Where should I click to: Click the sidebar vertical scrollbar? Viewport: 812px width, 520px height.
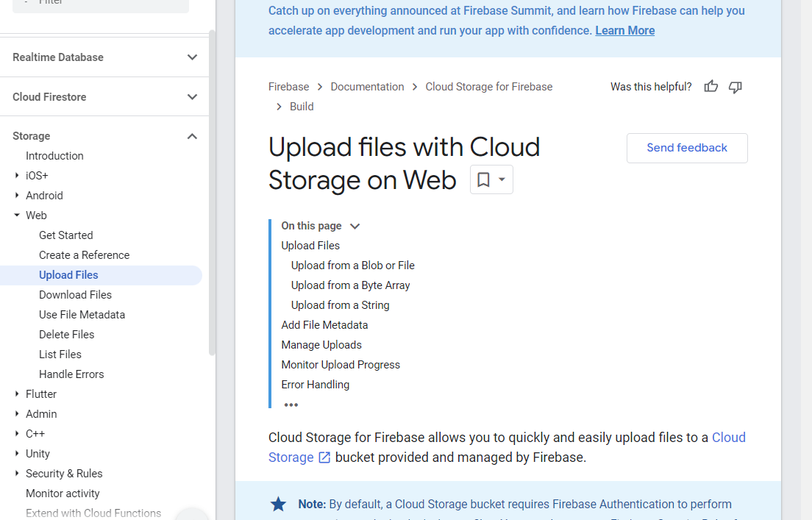[x=212, y=193]
